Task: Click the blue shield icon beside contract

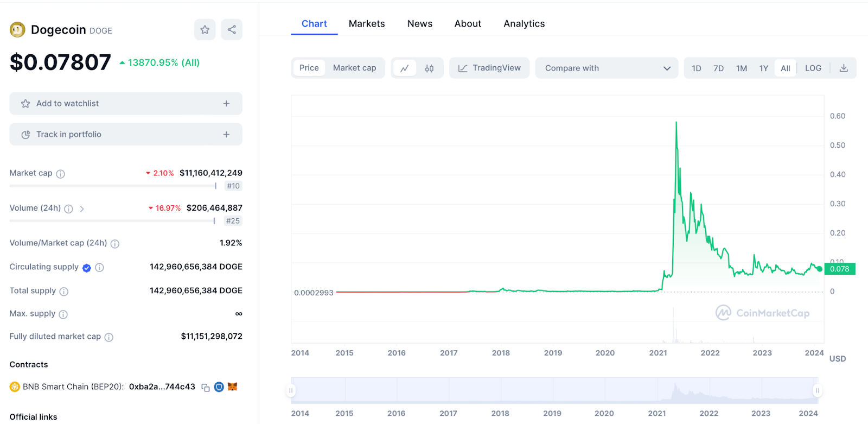Action: [x=219, y=387]
